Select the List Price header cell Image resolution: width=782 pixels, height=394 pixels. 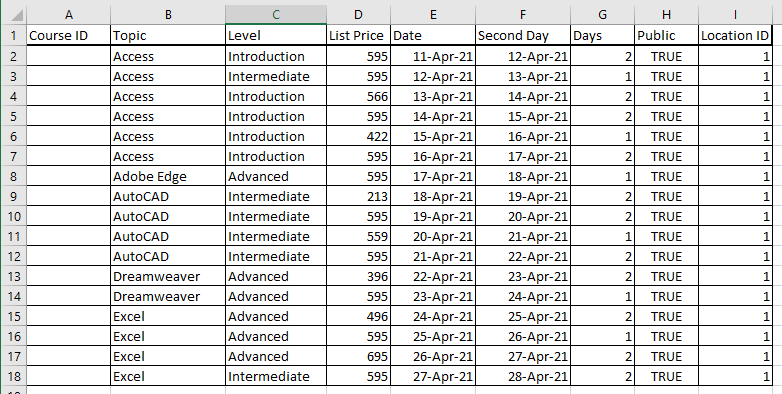click(x=359, y=35)
